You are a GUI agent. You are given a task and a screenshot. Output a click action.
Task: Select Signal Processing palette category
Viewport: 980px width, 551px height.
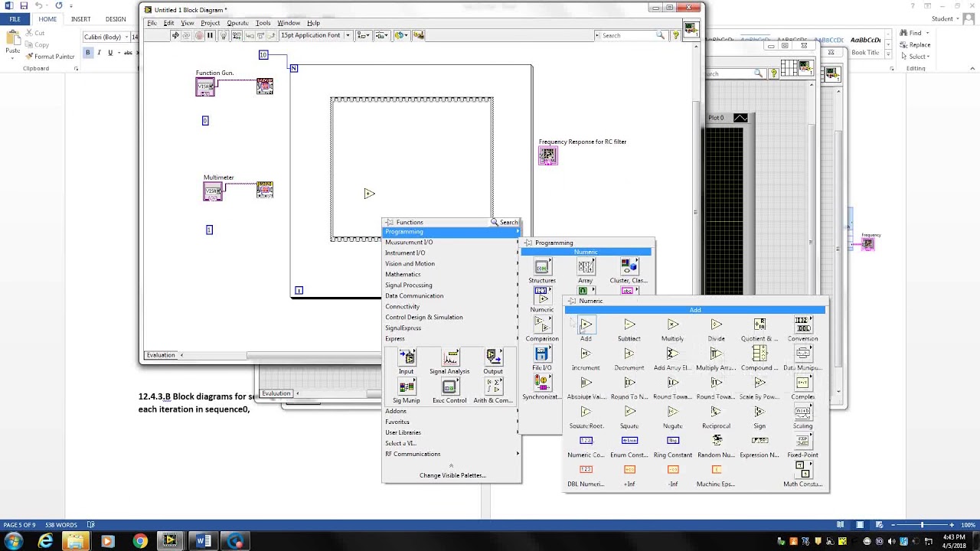tap(452, 285)
